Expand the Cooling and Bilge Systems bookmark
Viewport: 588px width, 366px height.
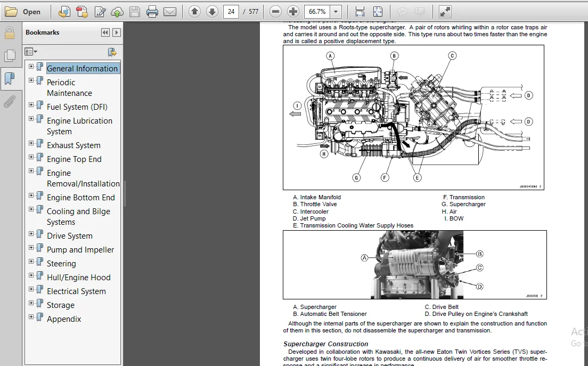coord(31,209)
